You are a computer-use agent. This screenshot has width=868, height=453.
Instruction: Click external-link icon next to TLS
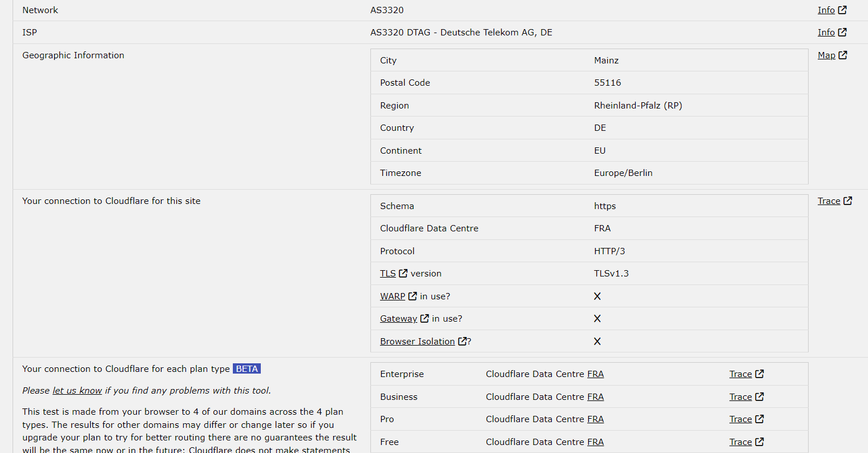click(x=403, y=273)
